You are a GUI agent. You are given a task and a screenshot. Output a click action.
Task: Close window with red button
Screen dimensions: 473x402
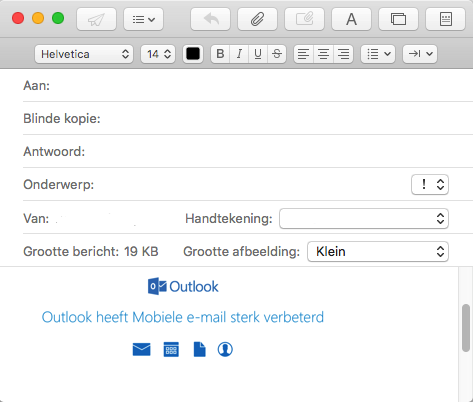click(x=18, y=18)
